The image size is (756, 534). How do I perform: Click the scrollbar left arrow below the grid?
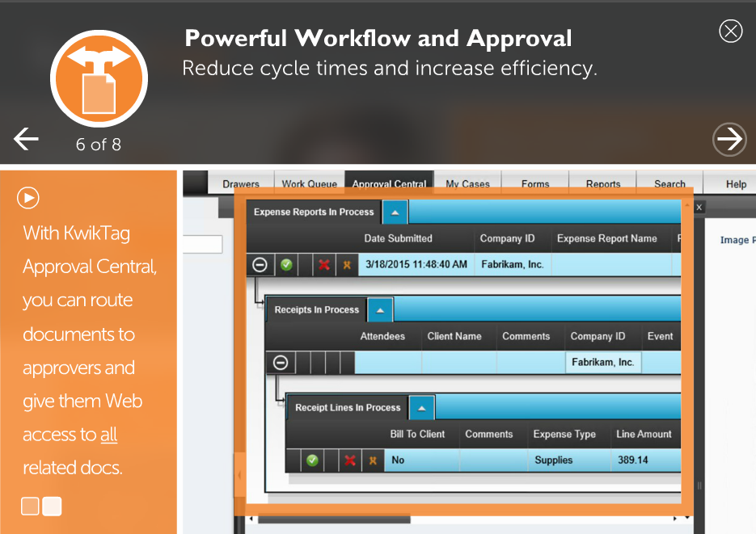pos(251,519)
